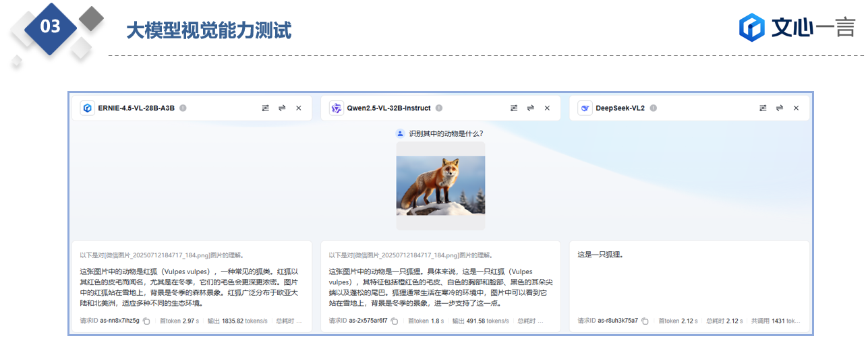Click the switch-model icon for DeepSeek-VL2
This screenshot has width=868, height=355.
(x=780, y=108)
